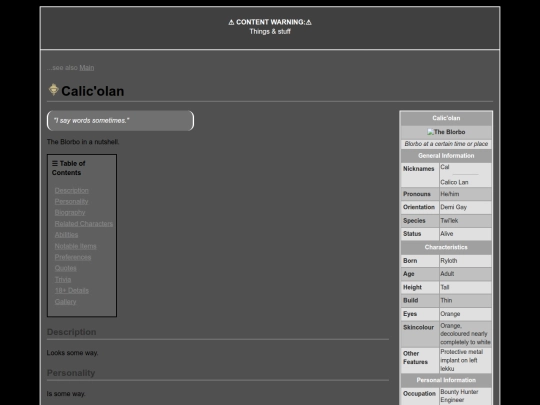Click the nickname value 'Calico Lan'
Screen dimensions: 540x405
coord(454,183)
